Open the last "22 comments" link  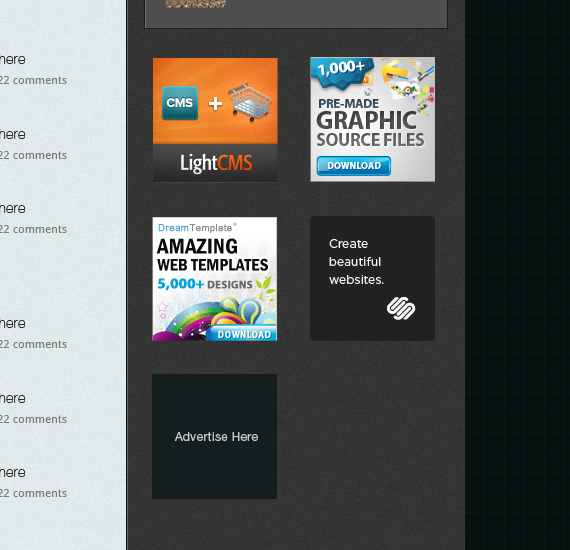click(33, 493)
